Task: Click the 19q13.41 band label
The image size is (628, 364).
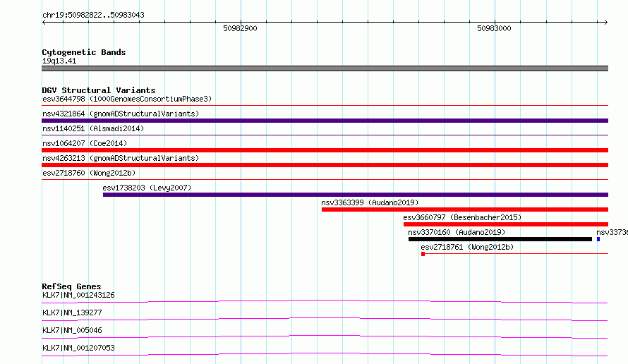Action: (59, 61)
